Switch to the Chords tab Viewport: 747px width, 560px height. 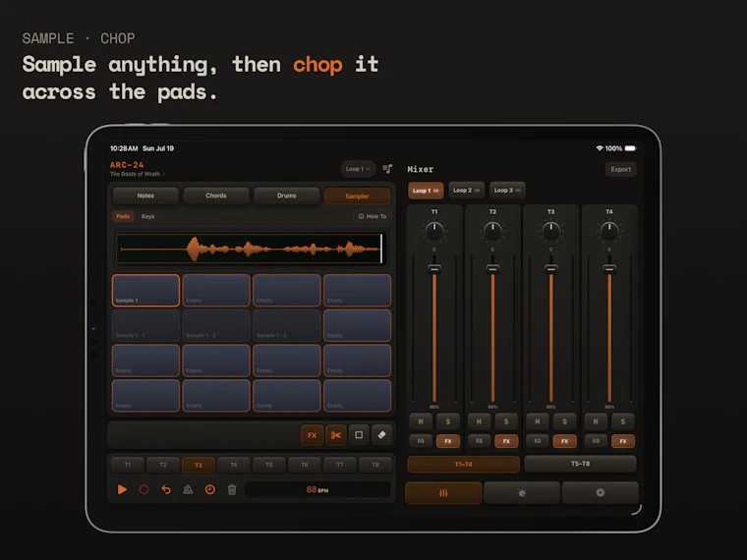216,196
